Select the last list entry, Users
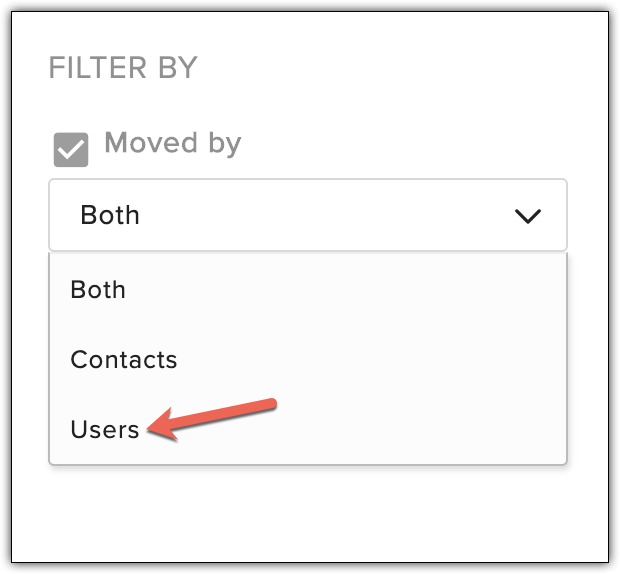The width and height of the screenshot is (620, 574). tap(105, 429)
